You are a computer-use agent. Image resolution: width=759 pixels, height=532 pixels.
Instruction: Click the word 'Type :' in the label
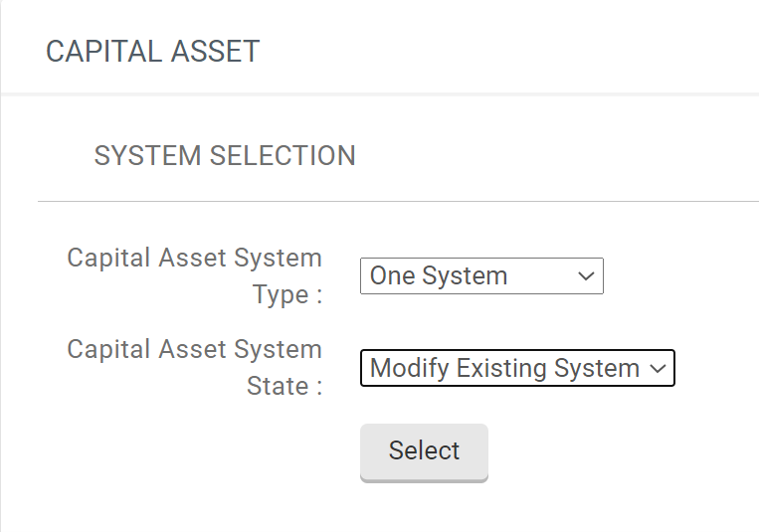click(x=287, y=294)
